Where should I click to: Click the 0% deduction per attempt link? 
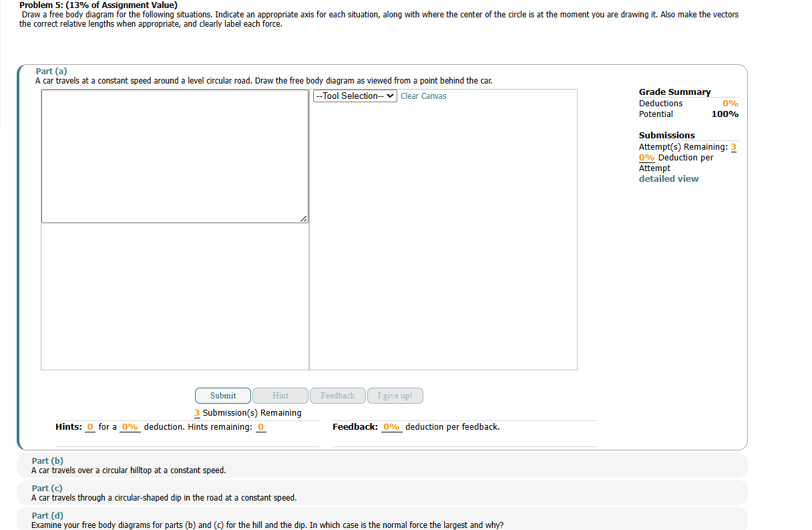point(646,157)
